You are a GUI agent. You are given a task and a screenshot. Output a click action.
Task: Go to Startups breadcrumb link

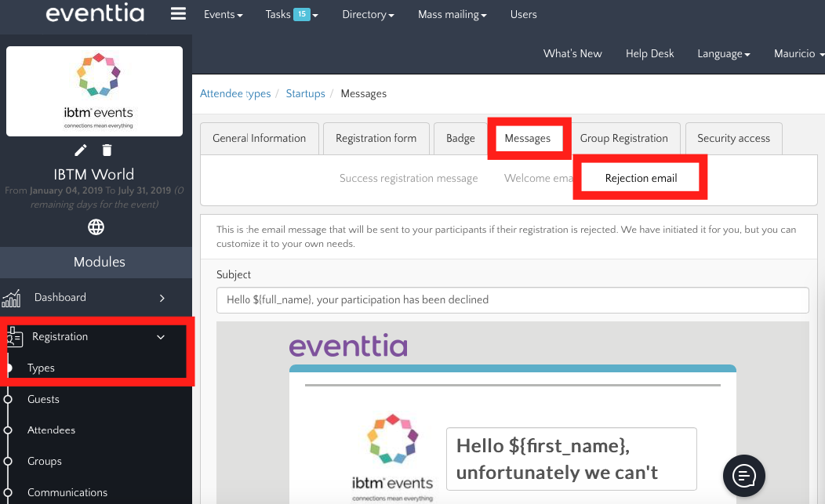coord(305,93)
